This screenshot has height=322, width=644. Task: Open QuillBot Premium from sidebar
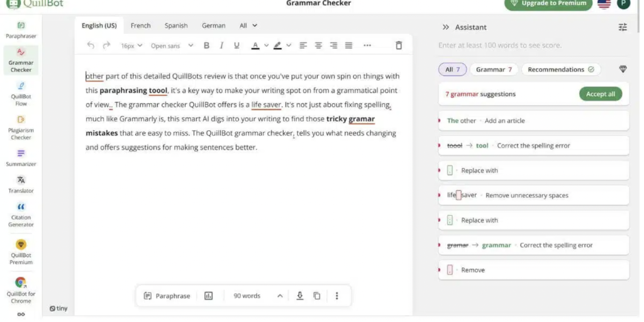tap(21, 252)
